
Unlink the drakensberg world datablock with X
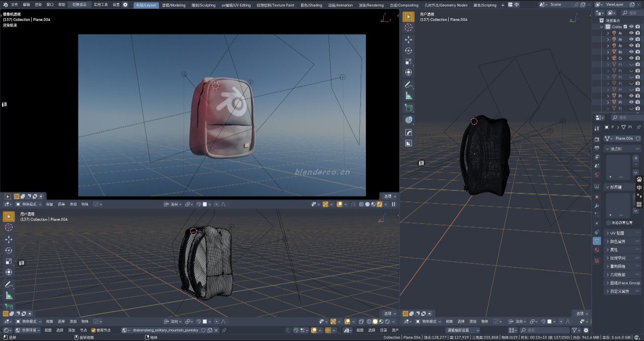(x=216, y=330)
